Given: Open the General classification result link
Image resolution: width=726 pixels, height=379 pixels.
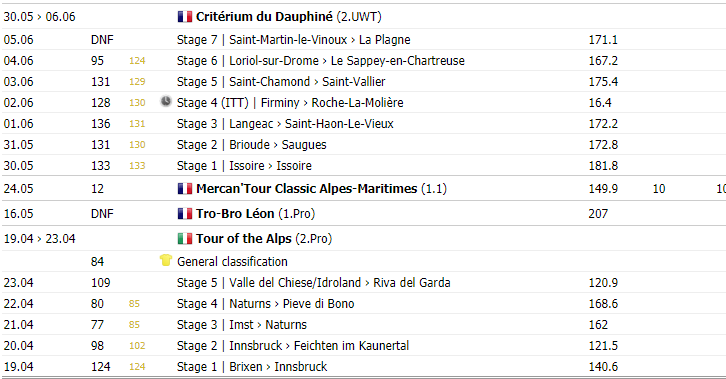Looking at the screenshot, I should pos(232,262).
